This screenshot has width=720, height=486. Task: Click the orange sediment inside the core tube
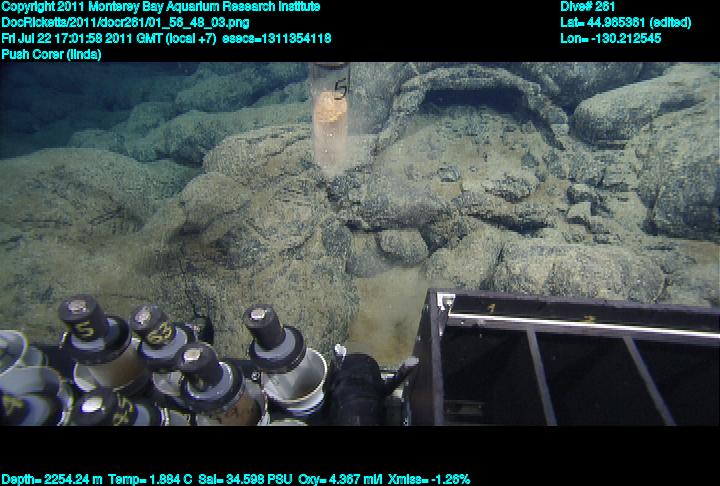click(330, 125)
